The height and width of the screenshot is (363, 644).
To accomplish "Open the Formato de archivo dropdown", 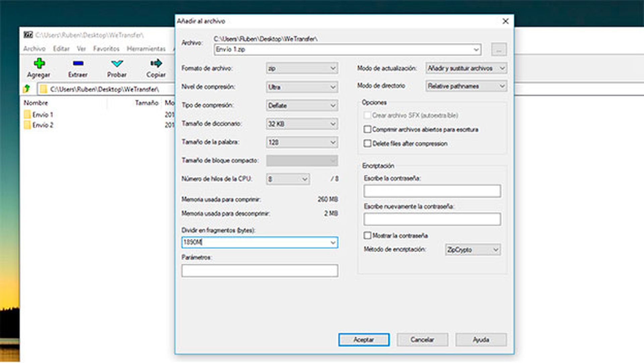I will (x=302, y=68).
